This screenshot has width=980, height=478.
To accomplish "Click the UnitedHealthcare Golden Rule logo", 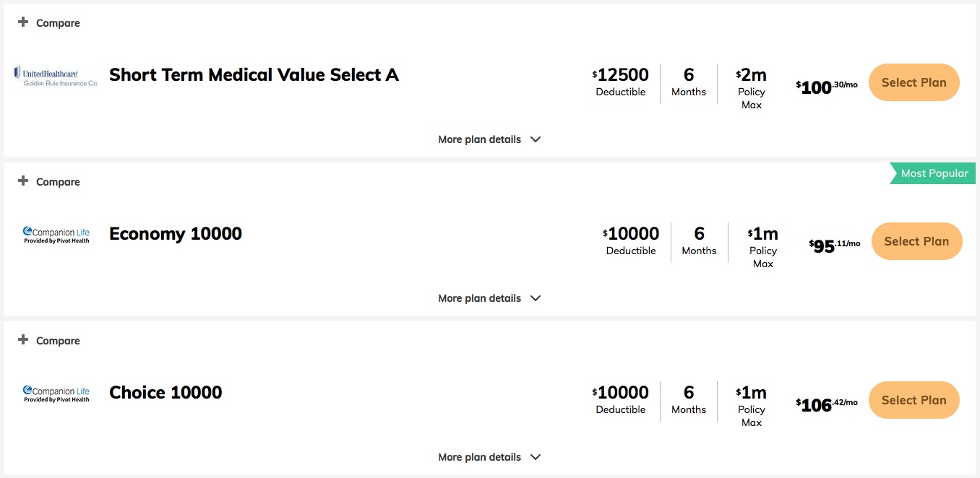I will pos(56,76).
